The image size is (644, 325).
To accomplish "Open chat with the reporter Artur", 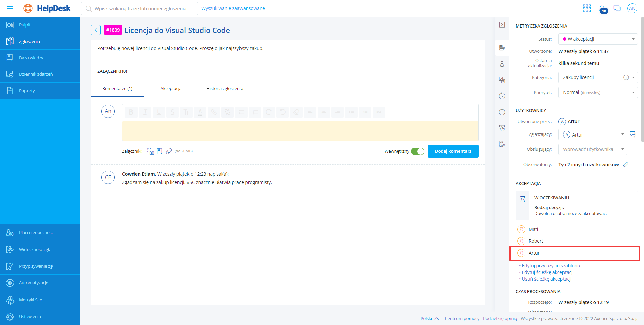I will tap(633, 134).
